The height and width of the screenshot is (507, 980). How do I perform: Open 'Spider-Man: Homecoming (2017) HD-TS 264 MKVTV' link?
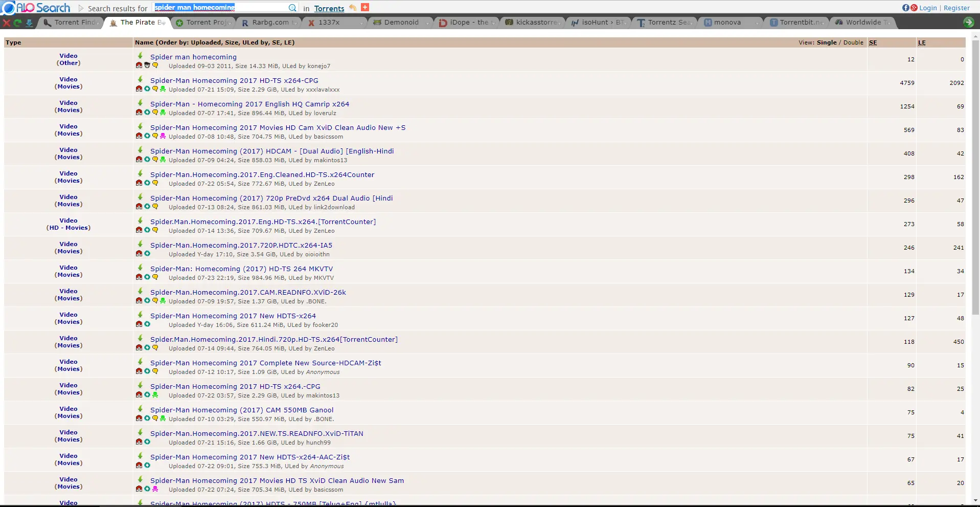point(241,269)
